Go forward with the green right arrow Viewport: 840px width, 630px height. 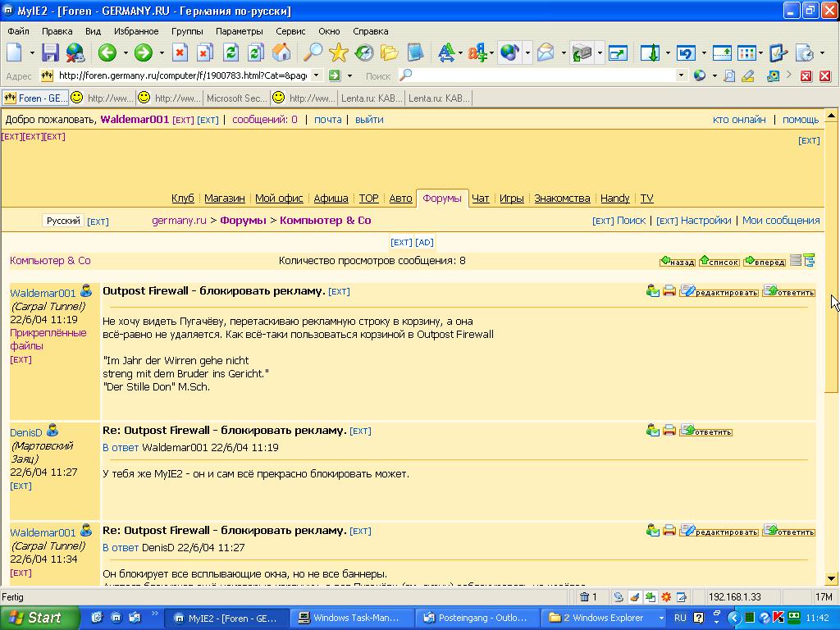[x=143, y=52]
